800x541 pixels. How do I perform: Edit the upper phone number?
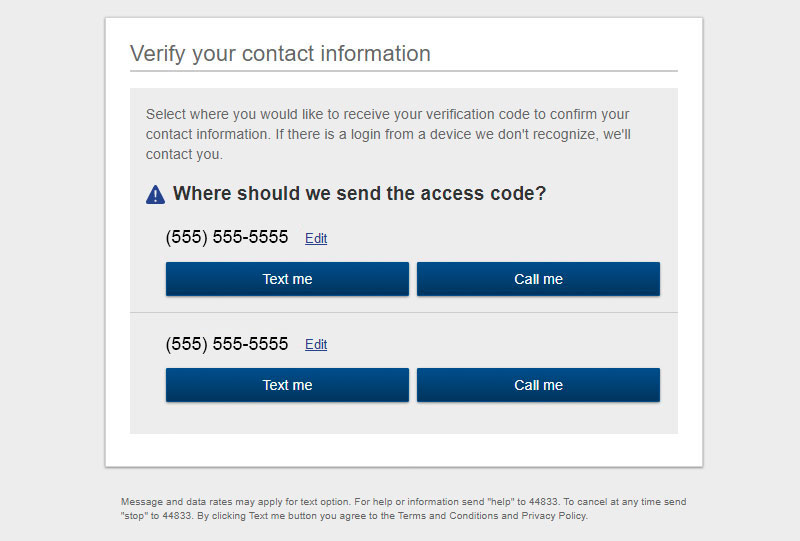[x=316, y=238]
